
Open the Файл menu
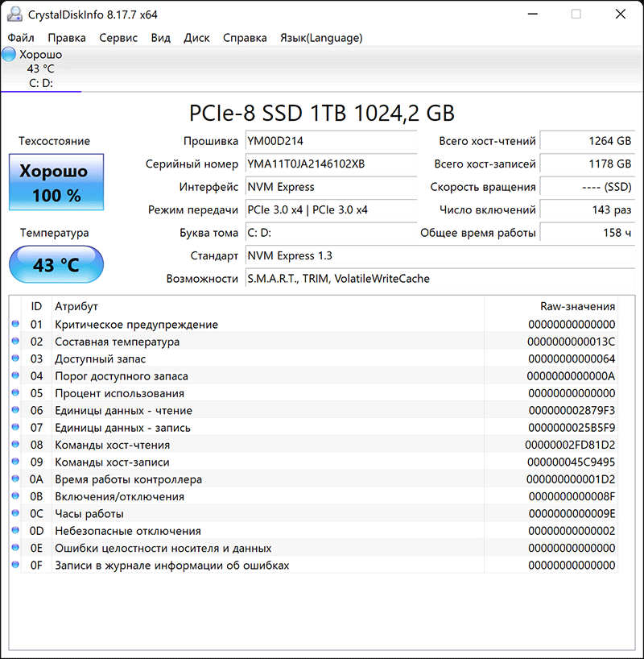[x=21, y=38]
